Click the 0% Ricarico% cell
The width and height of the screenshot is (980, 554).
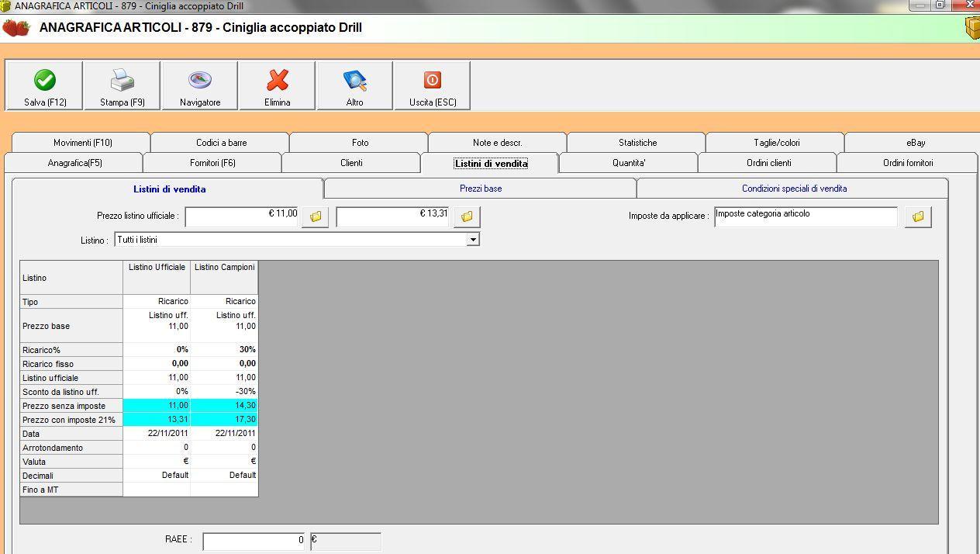157,349
